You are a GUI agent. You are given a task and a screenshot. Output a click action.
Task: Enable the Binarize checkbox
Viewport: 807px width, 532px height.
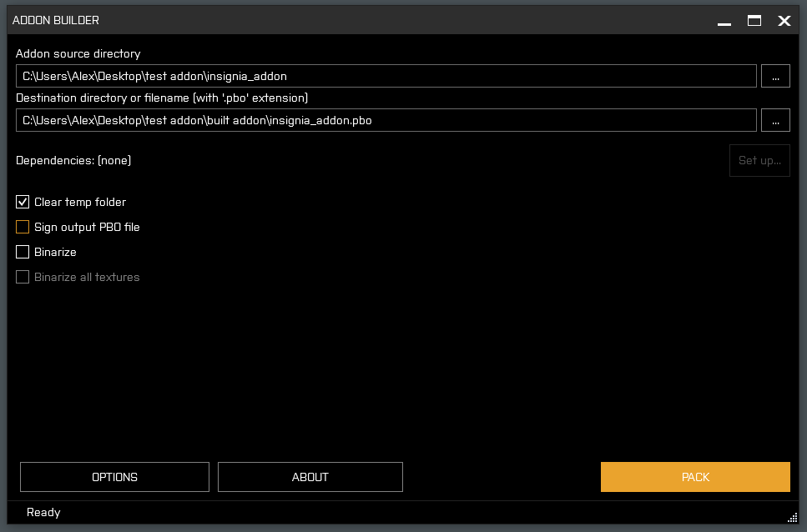(x=23, y=252)
